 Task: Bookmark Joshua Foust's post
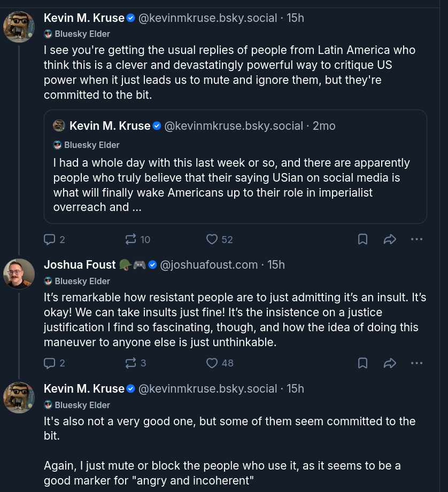tap(362, 363)
